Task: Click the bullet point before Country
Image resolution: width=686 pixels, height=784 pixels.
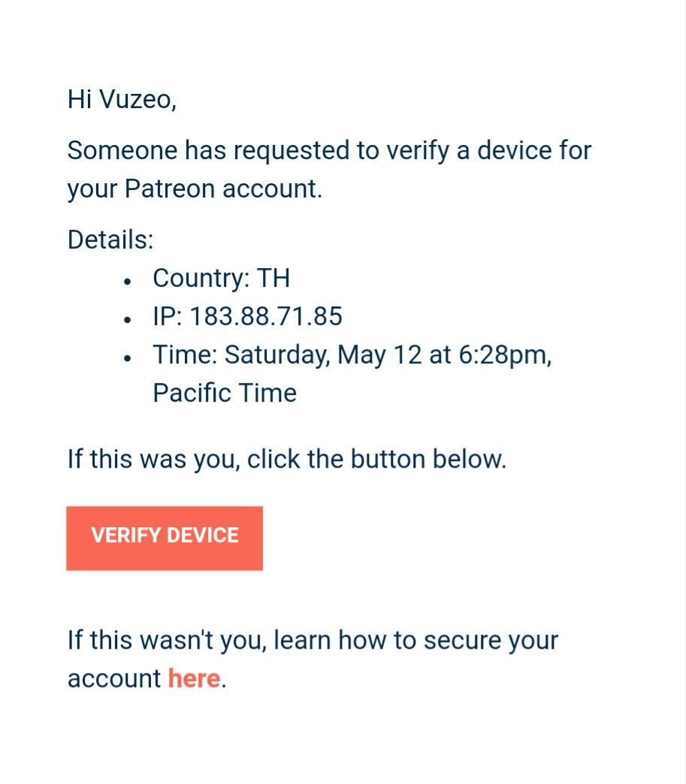Action: [128, 281]
